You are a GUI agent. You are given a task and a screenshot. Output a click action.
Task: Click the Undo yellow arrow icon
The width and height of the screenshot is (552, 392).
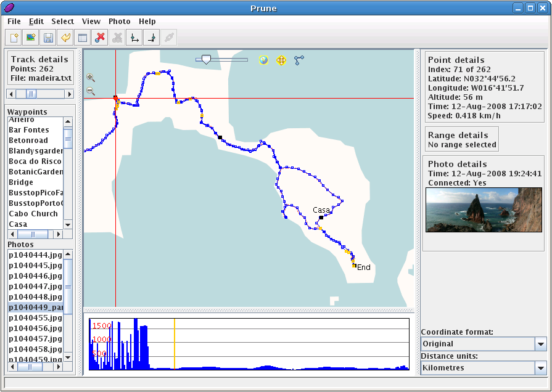tap(65, 38)
